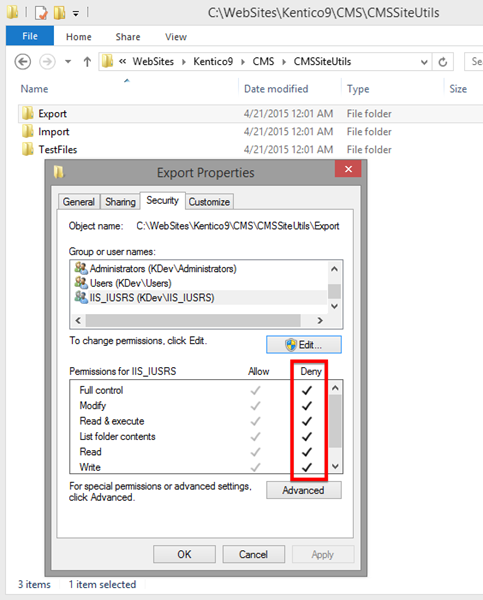Expand the arrow after the Kentico9 breadcrumb
Viewport: 483px width, 600px height.
[243, 62]
